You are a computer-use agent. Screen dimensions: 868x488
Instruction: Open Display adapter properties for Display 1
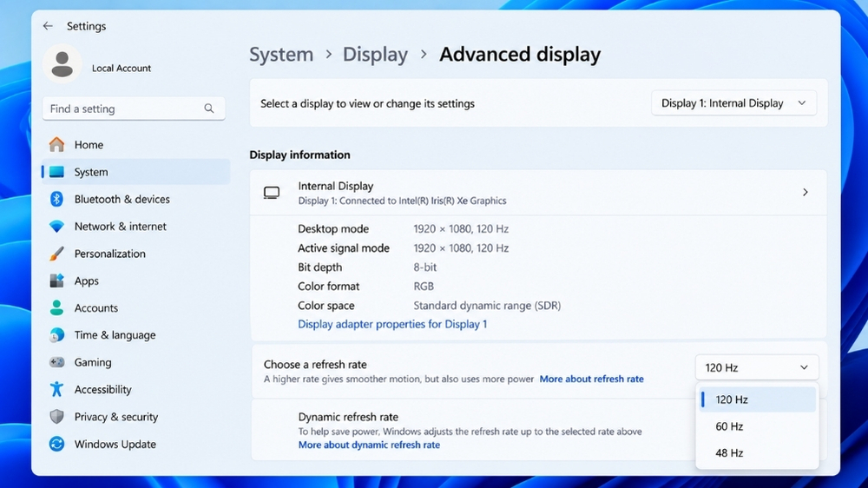(x=392, y=324)
